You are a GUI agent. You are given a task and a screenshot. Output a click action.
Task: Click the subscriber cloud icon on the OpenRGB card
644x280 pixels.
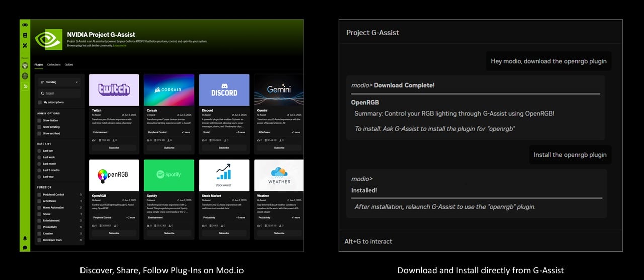click(x=93, y=226)
